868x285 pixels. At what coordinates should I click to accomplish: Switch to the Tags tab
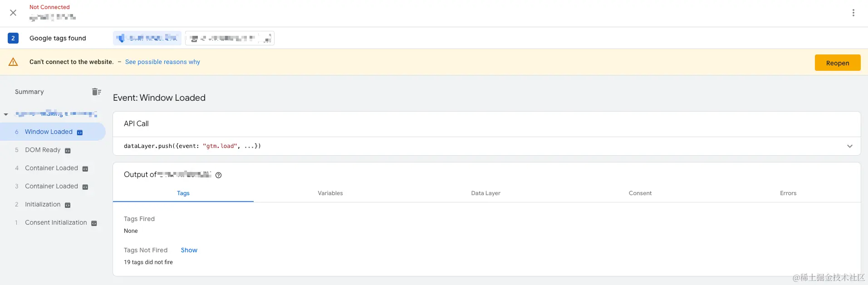coord(183,193)
